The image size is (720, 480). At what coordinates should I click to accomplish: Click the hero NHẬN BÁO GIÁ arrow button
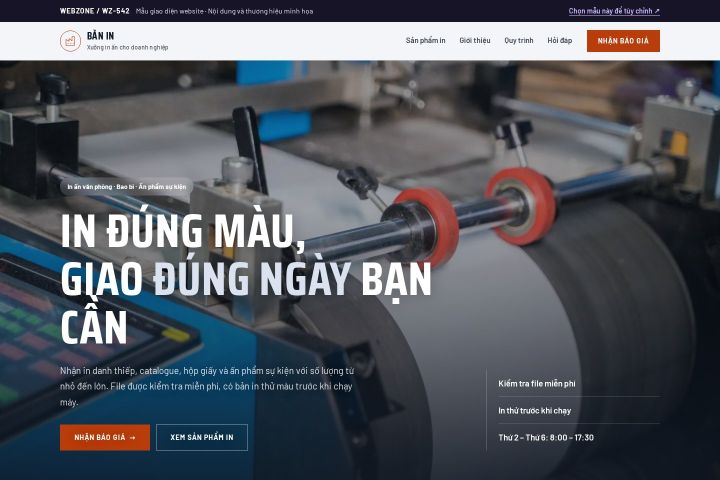point(105,437)
